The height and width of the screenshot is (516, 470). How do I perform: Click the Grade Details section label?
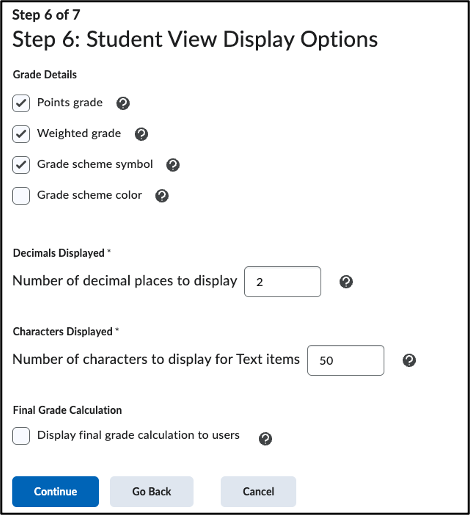(x=45, y=74)
